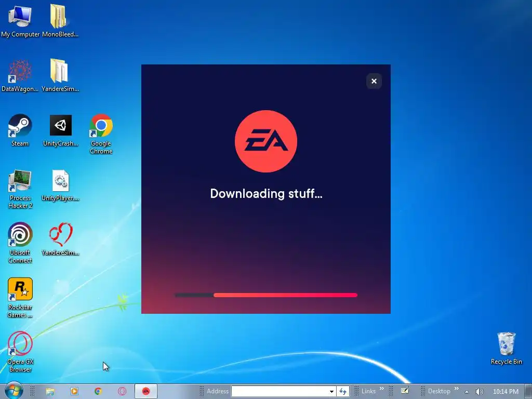Click the Desktop toolbar label
Image resolution: width=532 pixels, height=399 pixels.
click(x=439, y=391)
